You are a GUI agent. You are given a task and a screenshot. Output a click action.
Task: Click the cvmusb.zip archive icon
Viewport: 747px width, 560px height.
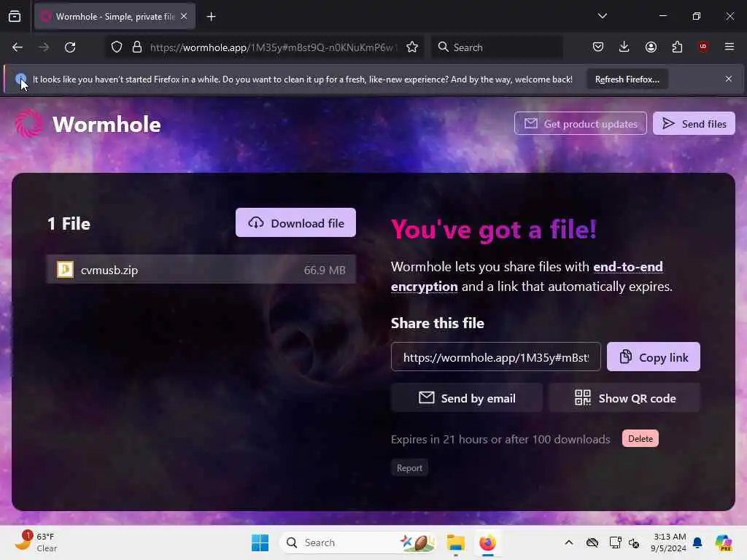coord(65,270)
